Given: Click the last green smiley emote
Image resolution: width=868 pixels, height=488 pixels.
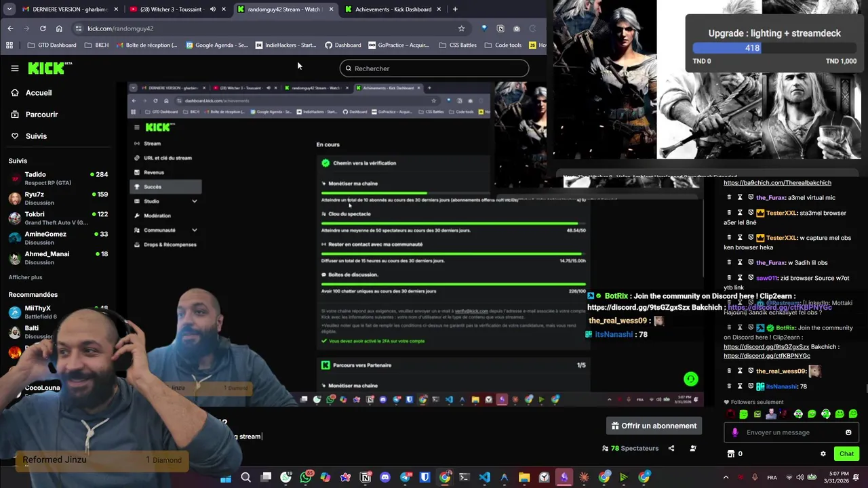Looking at the screenshot, I should [854, 413].
